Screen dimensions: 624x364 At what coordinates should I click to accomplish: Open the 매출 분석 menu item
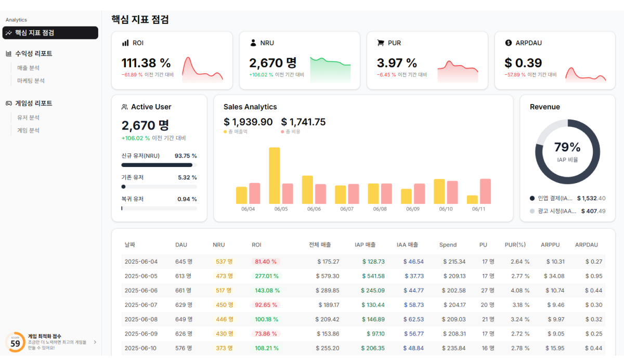(x=28, y=68)
